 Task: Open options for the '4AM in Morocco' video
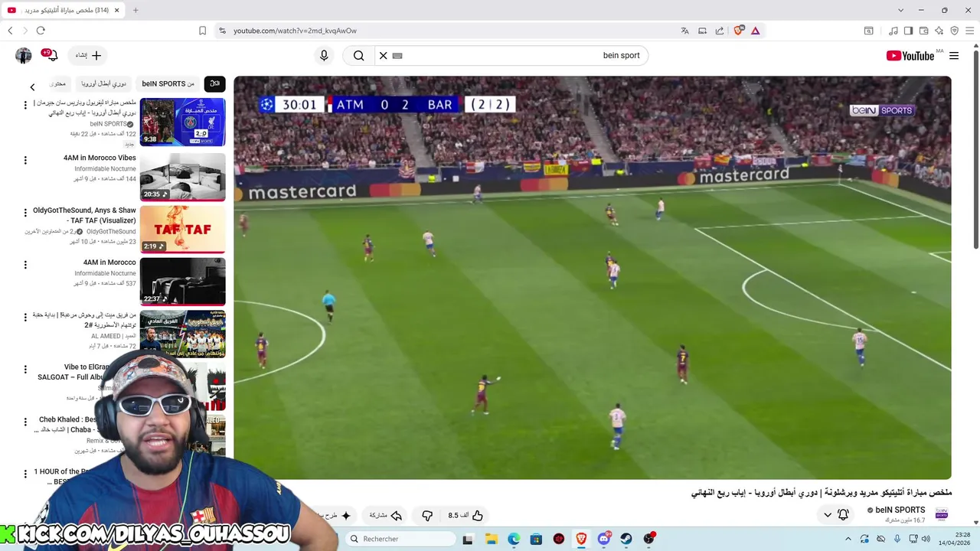25,265
